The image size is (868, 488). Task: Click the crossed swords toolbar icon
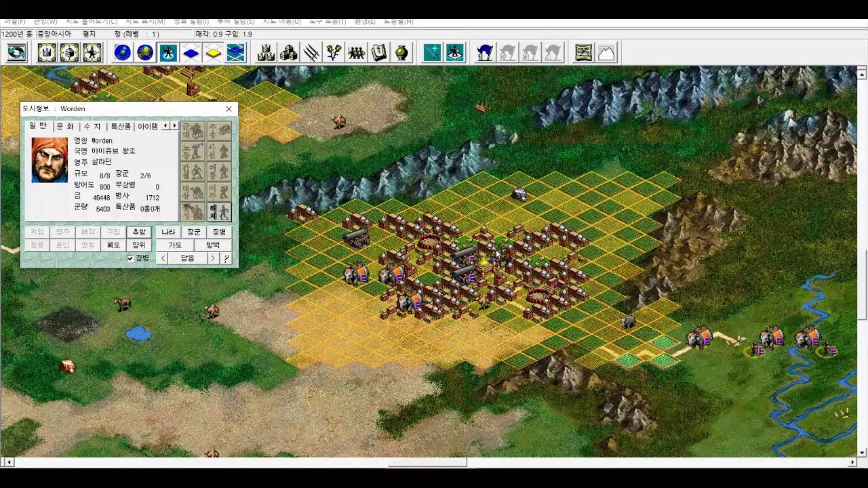311,52
